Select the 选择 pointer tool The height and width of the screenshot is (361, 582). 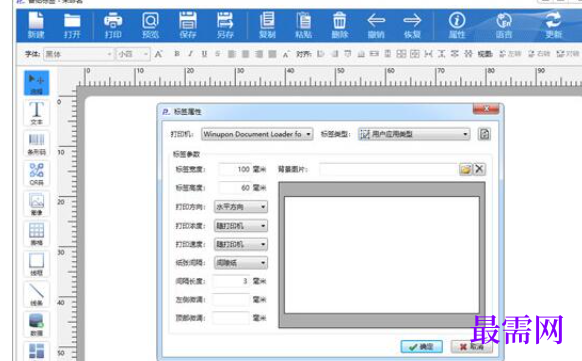point(36,83)
